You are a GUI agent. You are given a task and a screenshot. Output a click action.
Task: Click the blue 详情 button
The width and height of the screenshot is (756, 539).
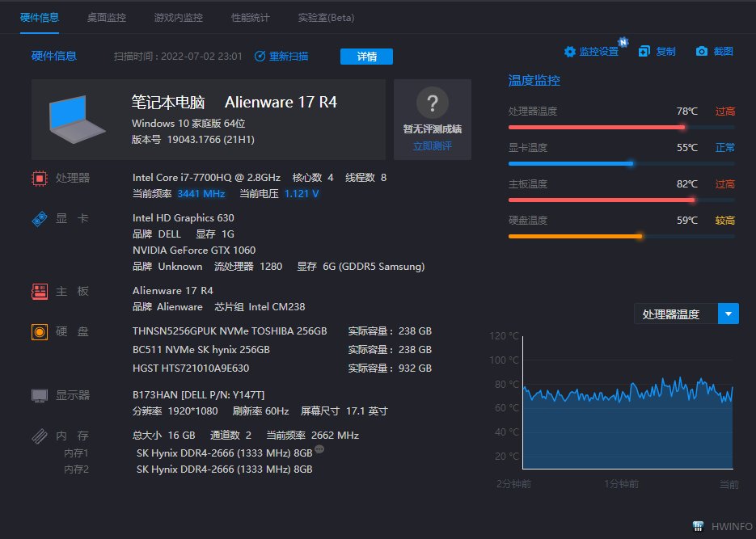pyautogui.click(x=366, y=57)
